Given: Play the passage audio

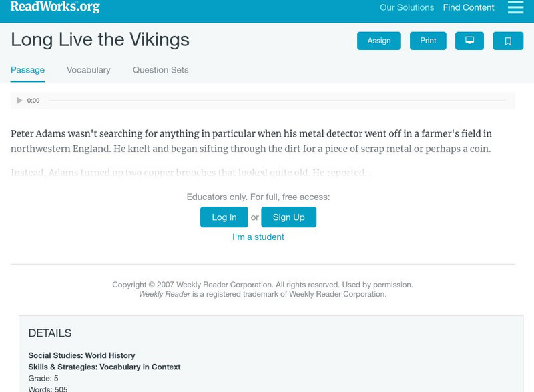Looking at the screenshot, I should [x=19, y=101].
